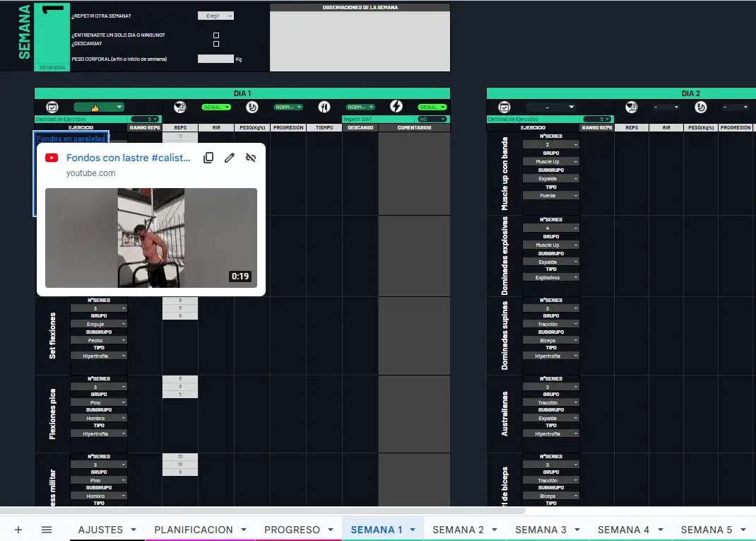Open the SEMANA 3 tab options arrow
Viewport: 756px width, 541px height.
click(x=577, y=530)
